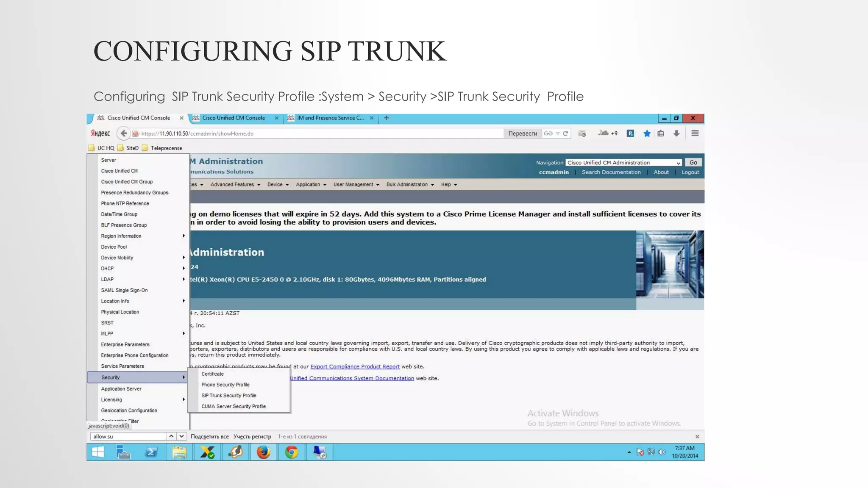The width and height of the screenshot is (868, 488).
Task: Open the reader mode glasses icon
Action: pos(548,133)
